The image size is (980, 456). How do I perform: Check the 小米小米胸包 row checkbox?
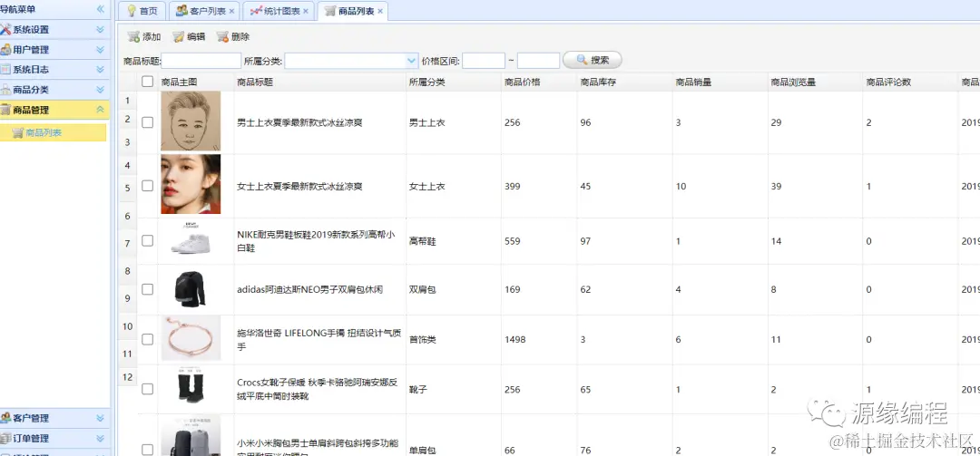click(x=148, y=449)
